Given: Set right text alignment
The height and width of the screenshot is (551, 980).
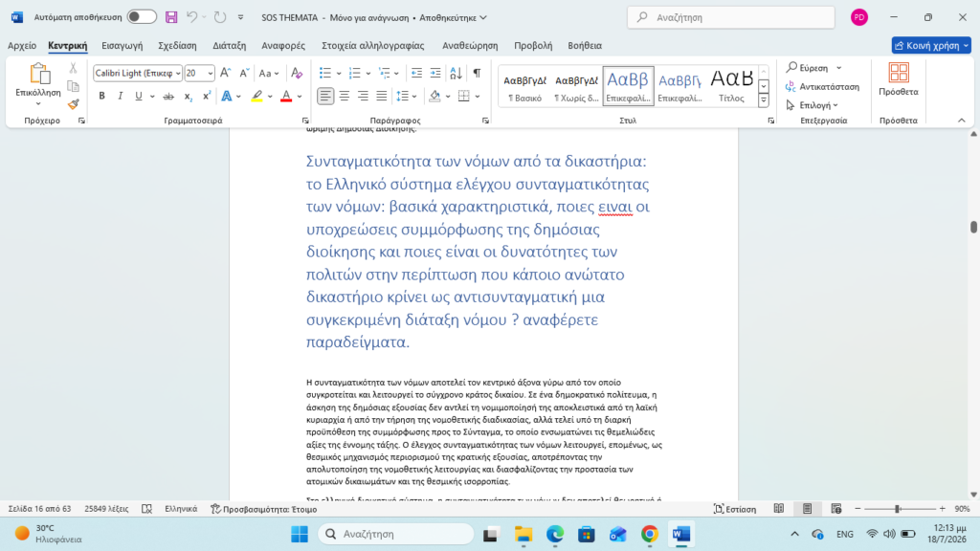Looking at the screenshot, I should 363,97.
